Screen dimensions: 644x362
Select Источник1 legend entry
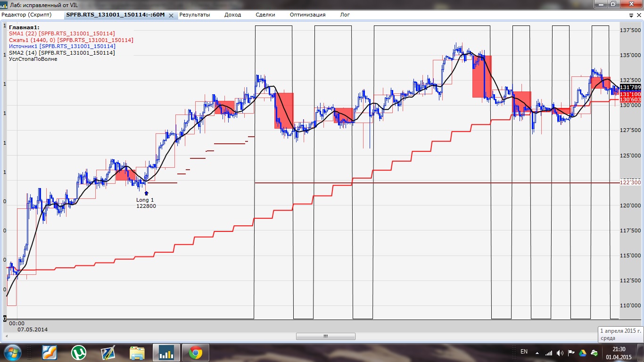point(62,46)
